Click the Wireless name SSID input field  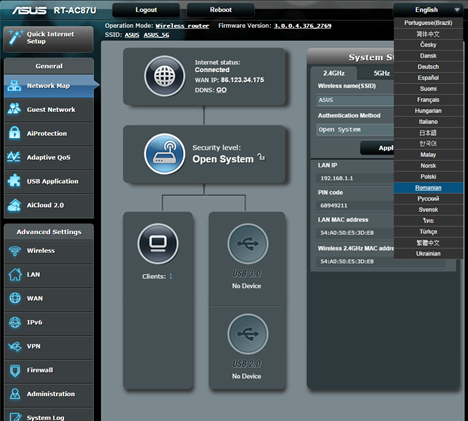(x=355, y=100)
